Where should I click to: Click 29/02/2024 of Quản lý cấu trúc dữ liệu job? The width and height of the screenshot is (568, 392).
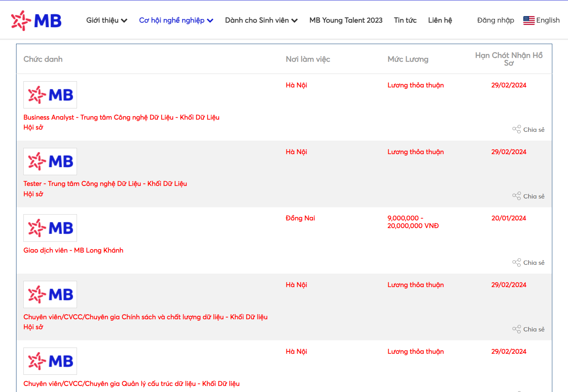(509, 351)
